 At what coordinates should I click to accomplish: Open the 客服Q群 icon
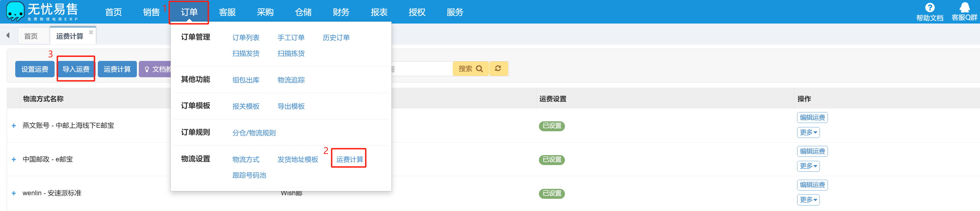click(x=964, y=12)
